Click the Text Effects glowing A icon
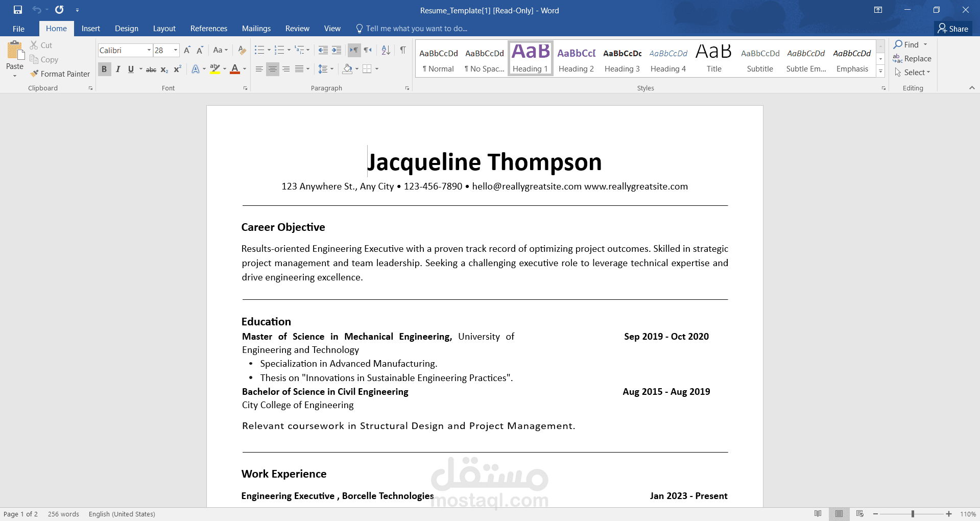 tap(196, 69)
